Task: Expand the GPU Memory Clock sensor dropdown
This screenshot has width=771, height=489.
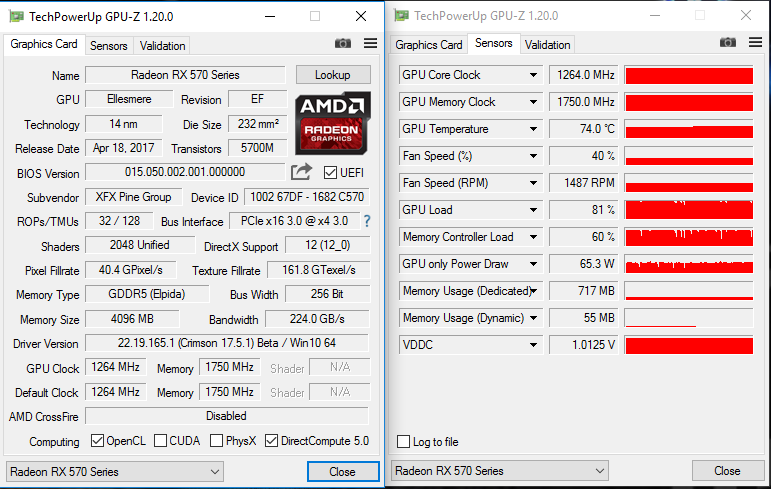Action: point(533,102)
